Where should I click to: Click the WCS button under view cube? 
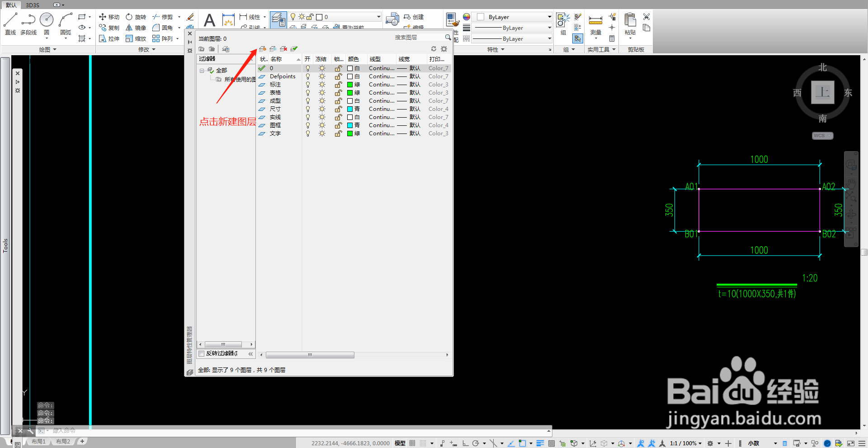822,136
